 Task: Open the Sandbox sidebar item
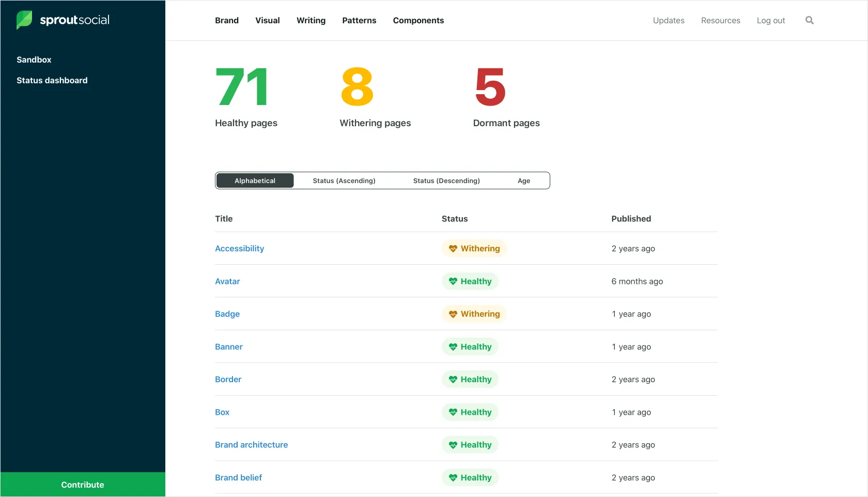34,59
